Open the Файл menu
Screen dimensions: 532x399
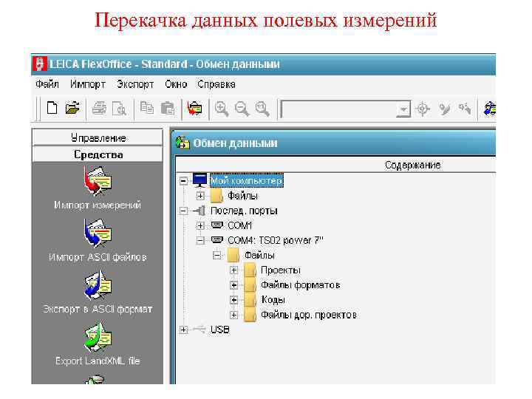(47, 84)
